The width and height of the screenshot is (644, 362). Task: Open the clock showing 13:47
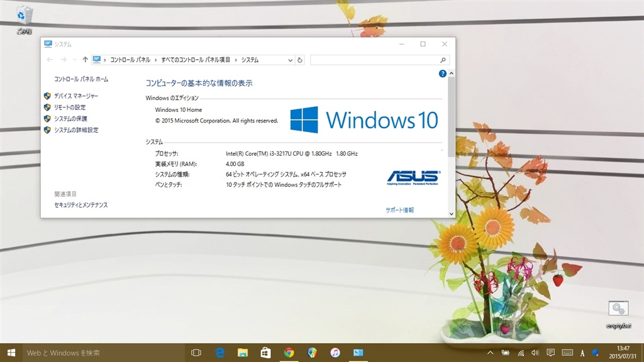623,353
